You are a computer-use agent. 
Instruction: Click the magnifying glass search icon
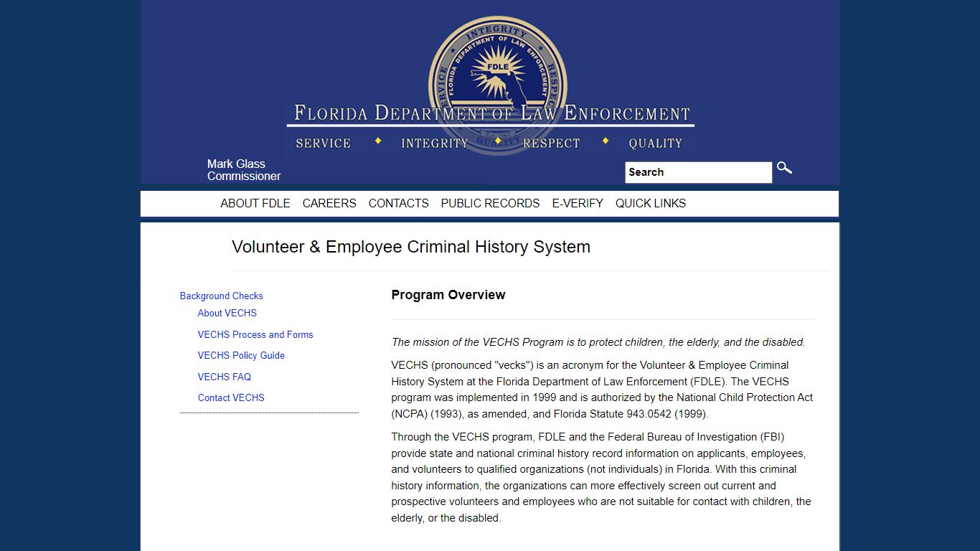click(784, 169)
